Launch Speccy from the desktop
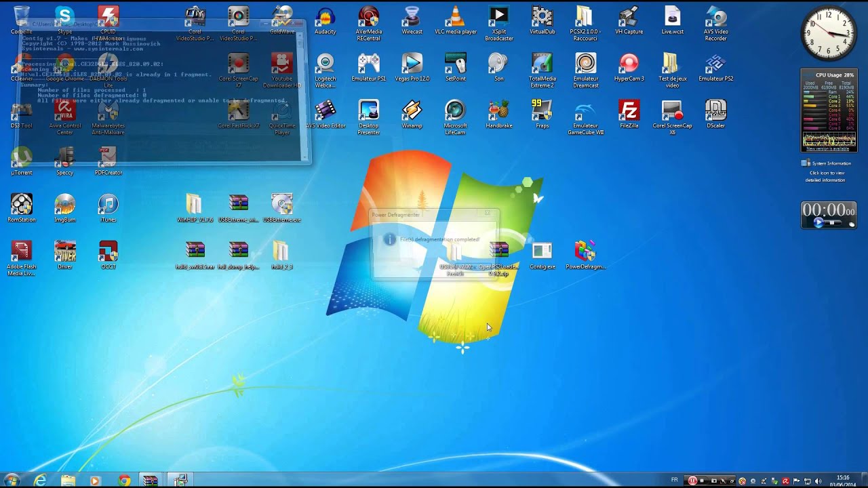Image resolution: width=868 pixels, height=488 pixels. point(64,161)
